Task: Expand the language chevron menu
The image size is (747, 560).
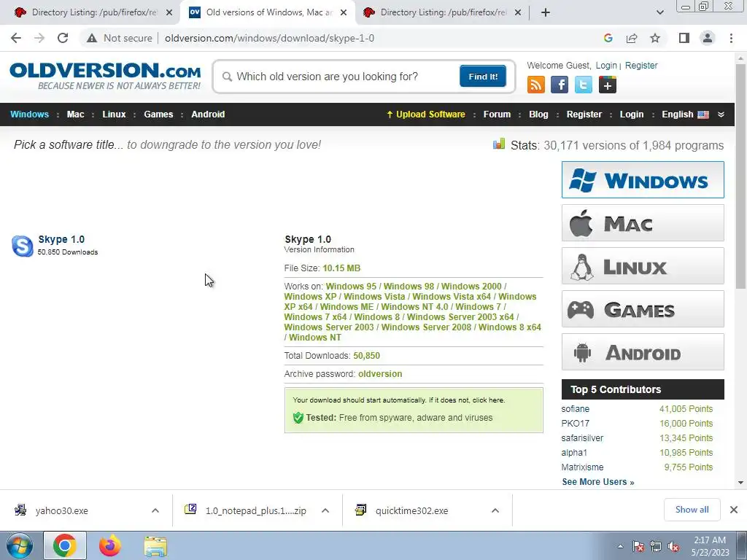Action: (x=721, y=114)
